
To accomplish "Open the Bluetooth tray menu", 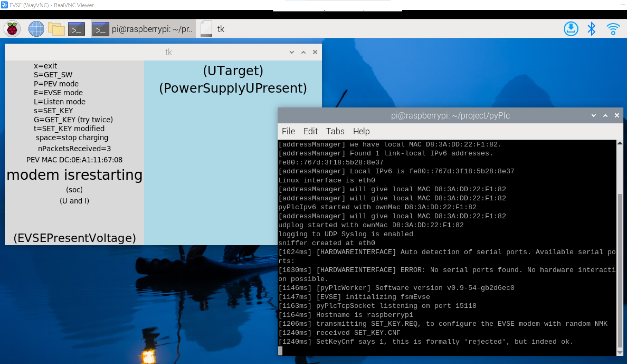I will [x=591, y=29].
